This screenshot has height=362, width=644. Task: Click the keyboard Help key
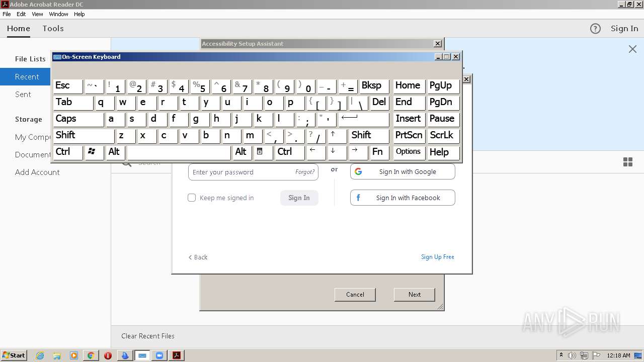pyautogui.click(x=443, y=152)
